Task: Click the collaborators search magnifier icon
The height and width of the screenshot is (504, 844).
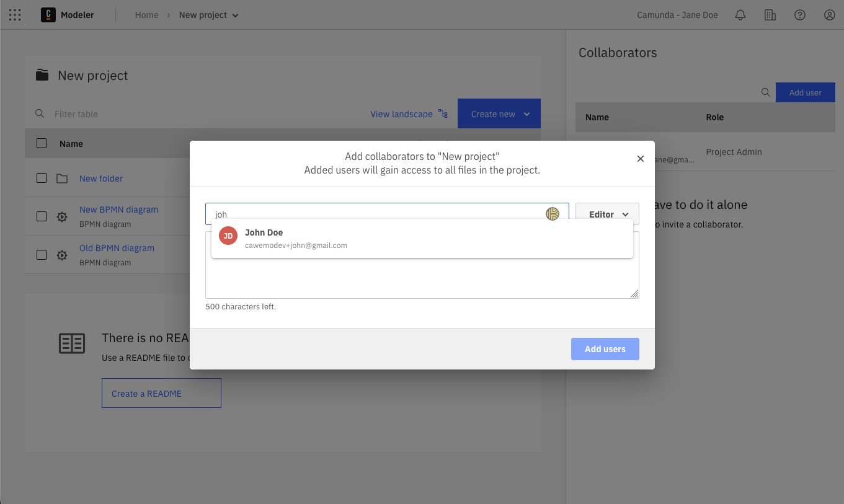Action: (x=766, y=92)
